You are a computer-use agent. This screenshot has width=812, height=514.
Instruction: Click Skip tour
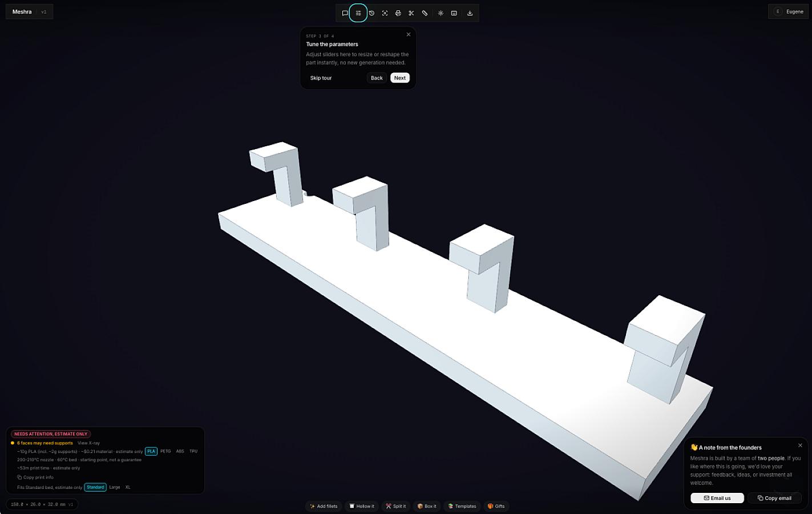321,78
